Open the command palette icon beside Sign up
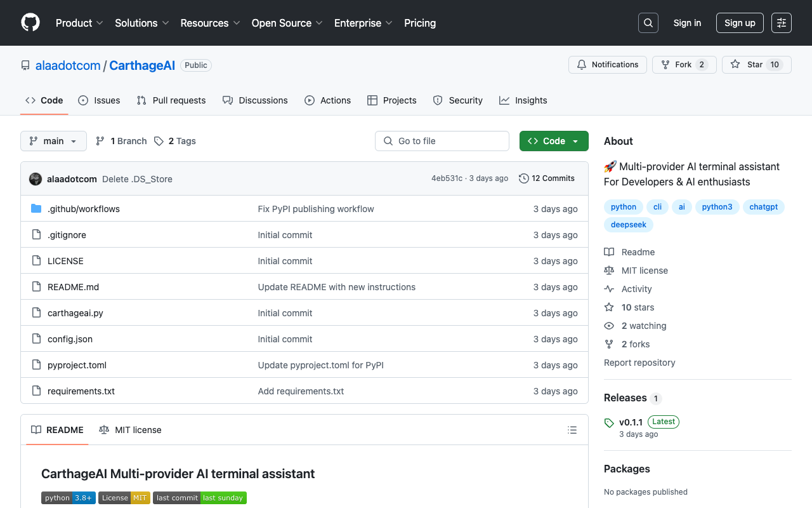 [x=781, y=22]
